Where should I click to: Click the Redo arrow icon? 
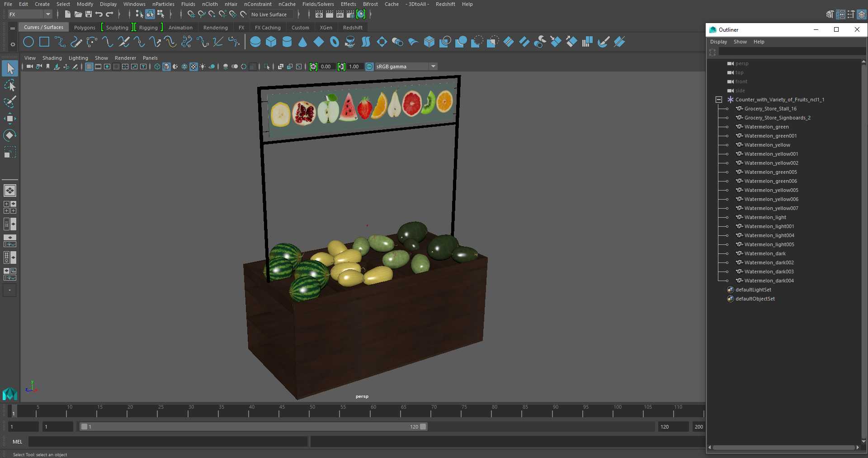(x=109, y=14)
